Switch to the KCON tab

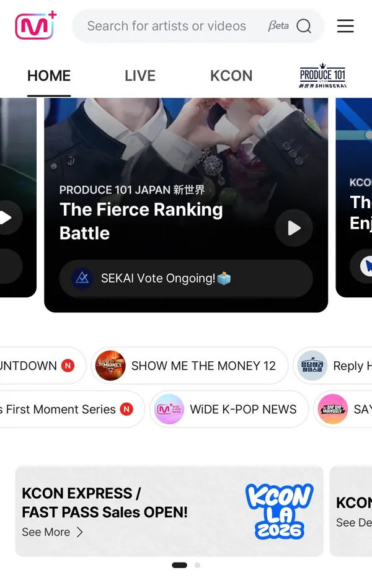(x=231, y=76)
